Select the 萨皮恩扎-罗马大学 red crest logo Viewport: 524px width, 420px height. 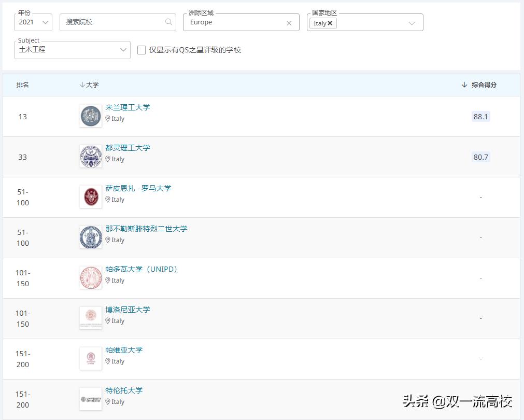[90, 197]
